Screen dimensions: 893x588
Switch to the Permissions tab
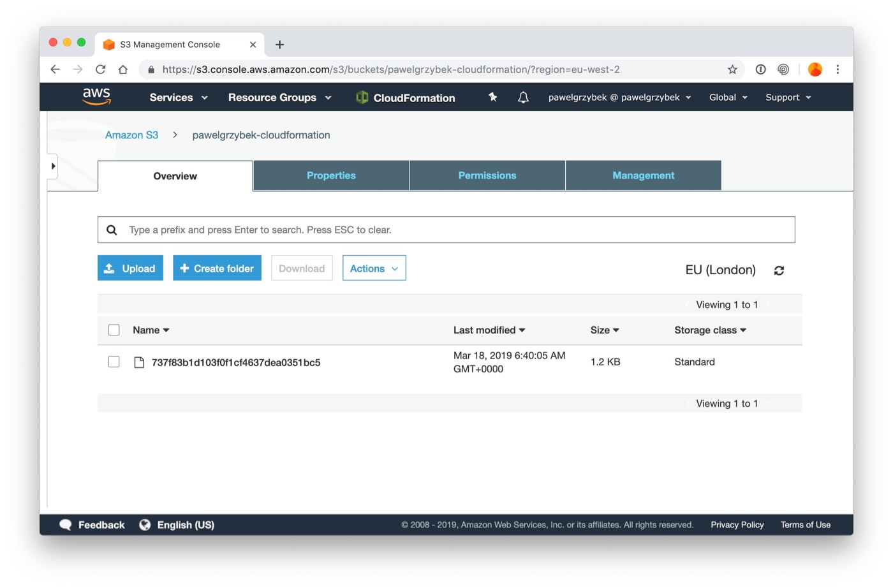click(487, 175)
